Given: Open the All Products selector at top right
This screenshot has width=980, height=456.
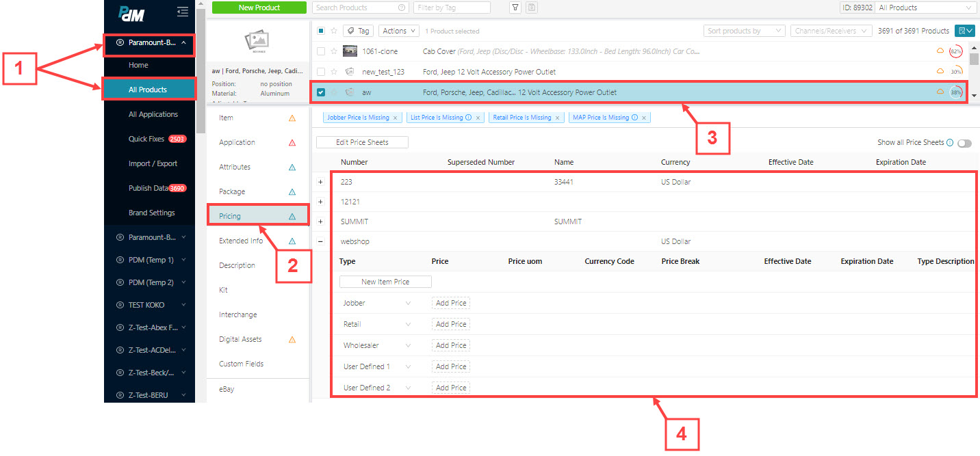Looking at the screenshot, I should coord(926,8).
